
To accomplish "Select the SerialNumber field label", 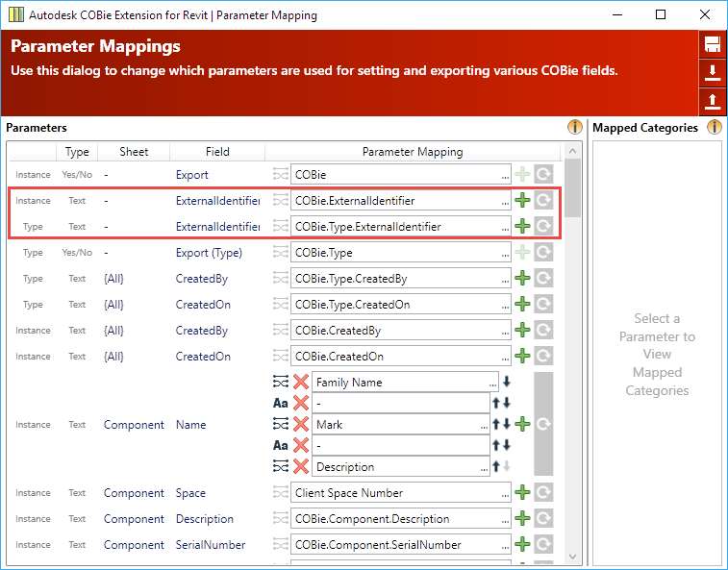I will coord(211,544).
